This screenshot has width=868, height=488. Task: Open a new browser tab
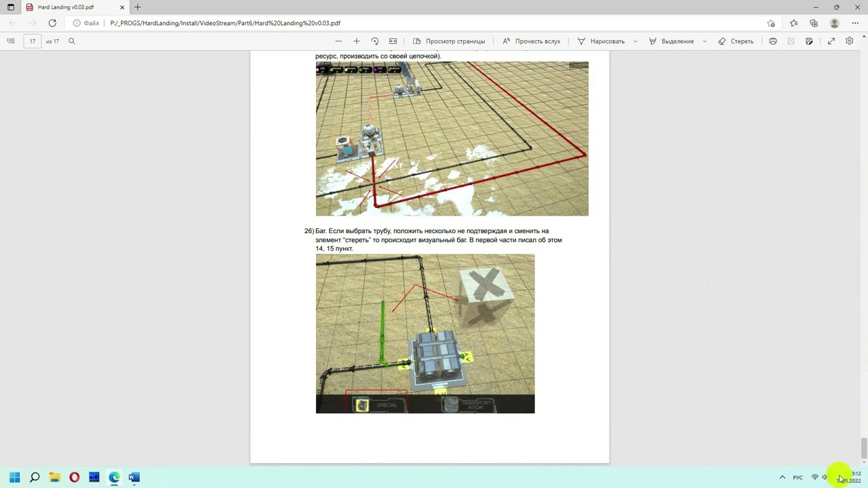[138, 7]
